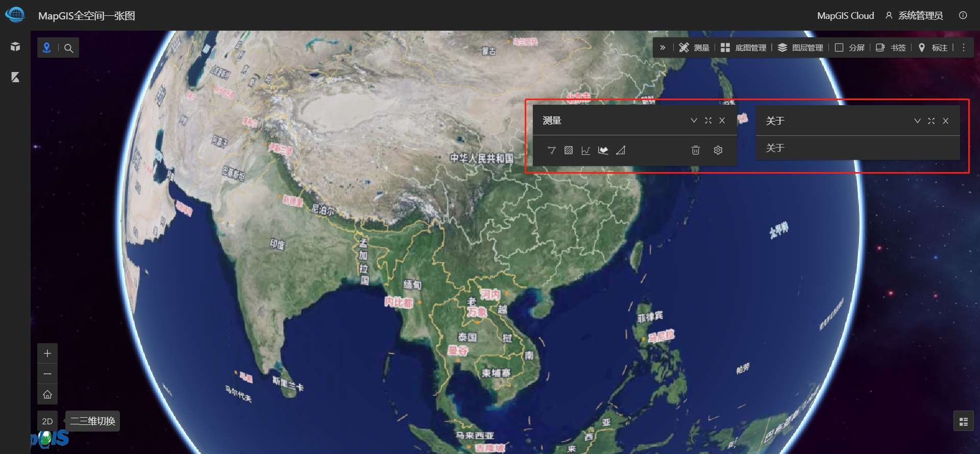The image size is (980, 454).
Task: Click the MapGIS globe logo icon
Action: point(15,15)
